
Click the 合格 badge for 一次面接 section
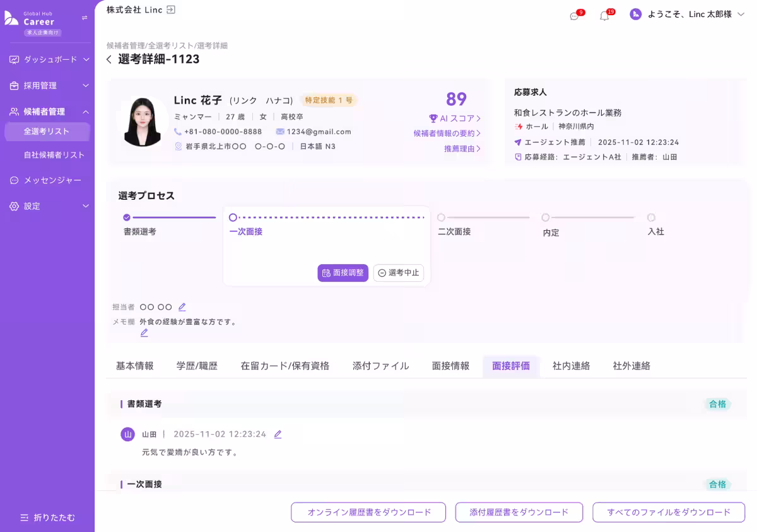718,485
